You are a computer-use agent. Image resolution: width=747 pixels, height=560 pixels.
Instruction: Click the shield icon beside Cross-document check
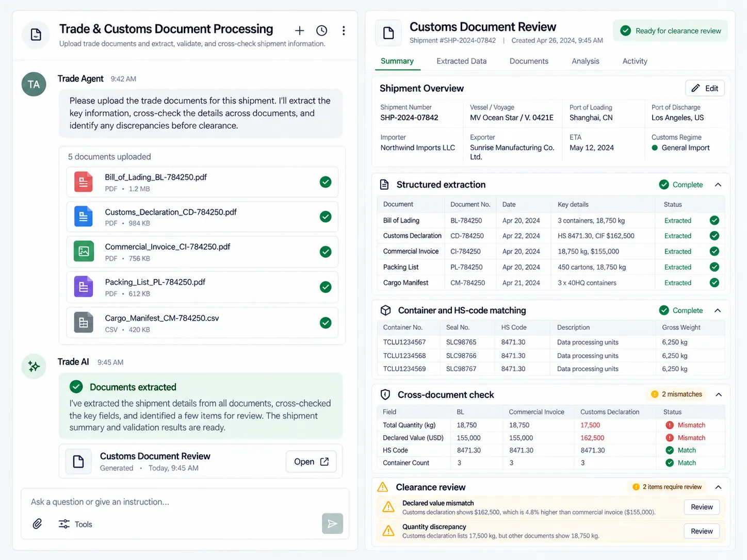385,394
